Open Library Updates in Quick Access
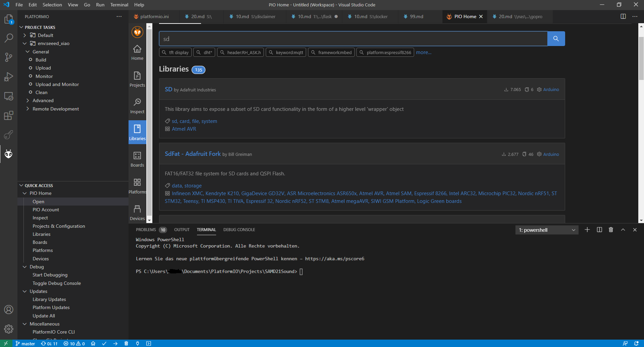This screenshot has height=347, width=644. click(49, 299)
